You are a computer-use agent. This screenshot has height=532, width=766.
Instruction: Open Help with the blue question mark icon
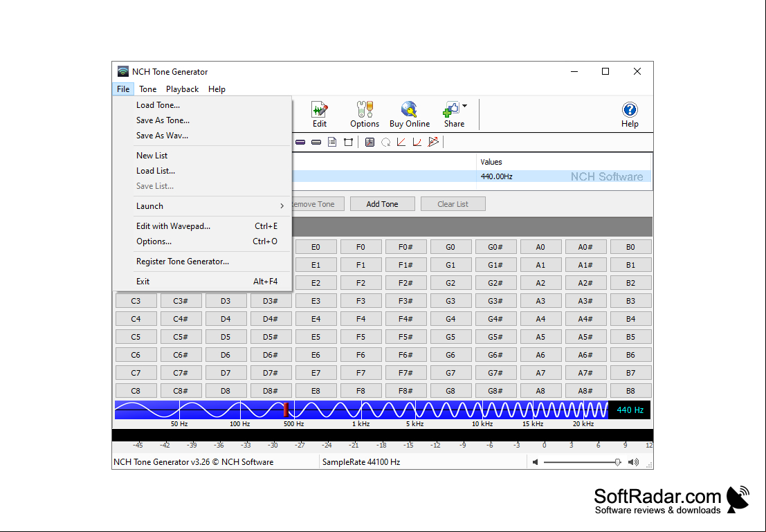(630, 114)
